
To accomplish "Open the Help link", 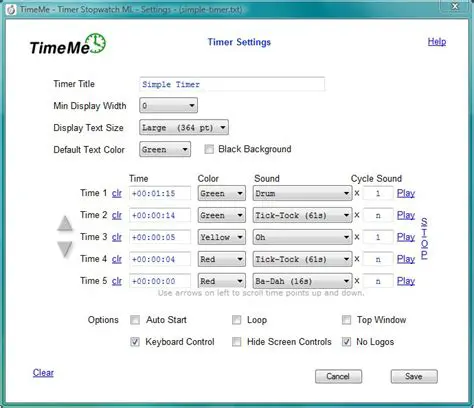I will pyautogui.click(x=437, y=42).
